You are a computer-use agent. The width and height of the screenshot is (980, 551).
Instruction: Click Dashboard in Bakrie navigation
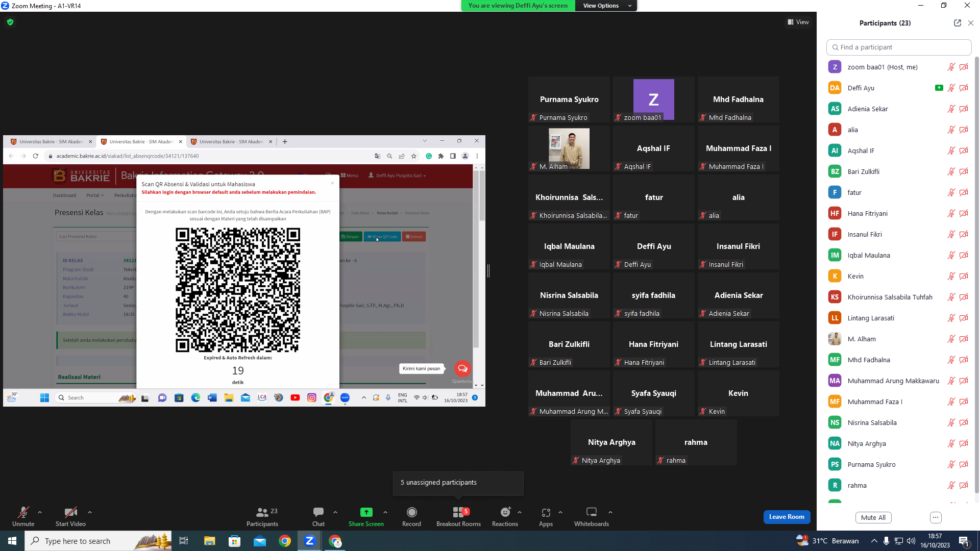(64, 195)
